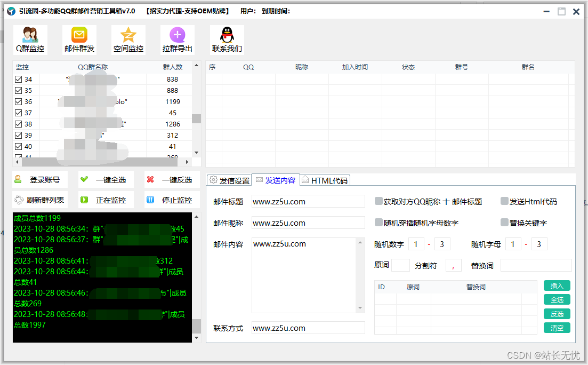This screenshot has height=365, width=588.
Task: Click the 停止监控 pause button
Action: (172, 200)
